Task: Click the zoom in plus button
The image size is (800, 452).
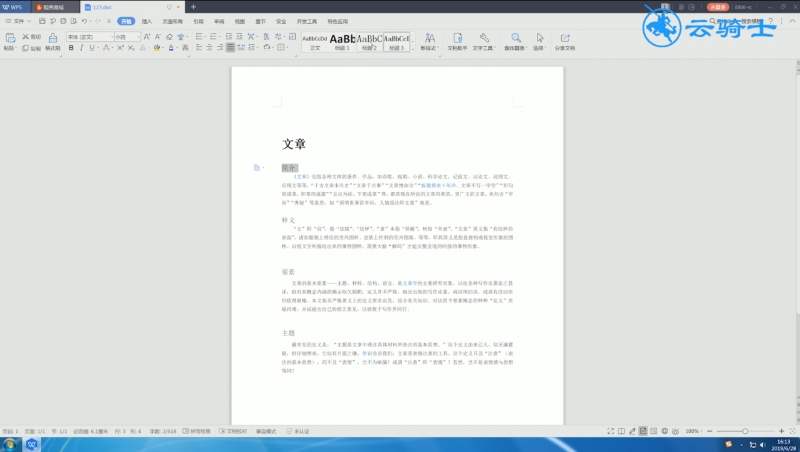Action: pyautogui.click(x=781, y=431)
